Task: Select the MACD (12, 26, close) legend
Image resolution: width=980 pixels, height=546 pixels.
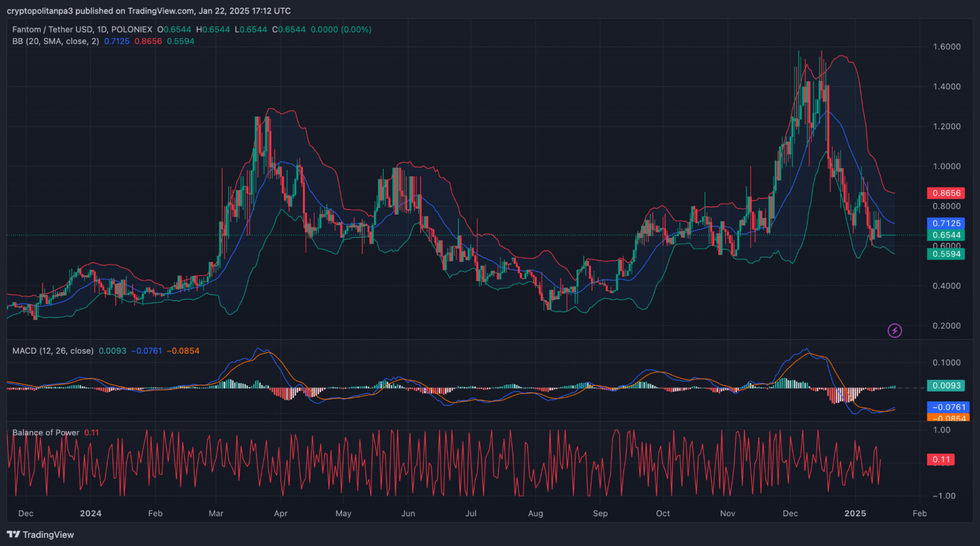Action: (53, 351)
